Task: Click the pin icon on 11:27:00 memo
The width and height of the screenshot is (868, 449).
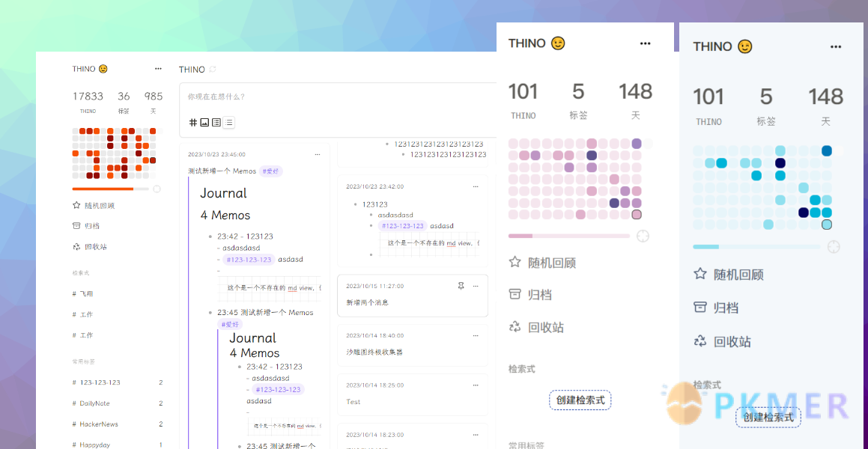Action: [461, 286]
